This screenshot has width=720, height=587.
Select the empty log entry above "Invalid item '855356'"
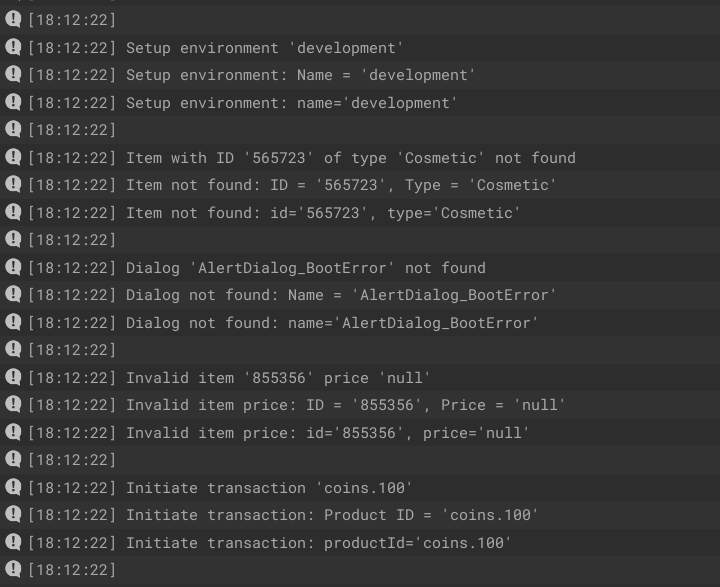[360, 350]
